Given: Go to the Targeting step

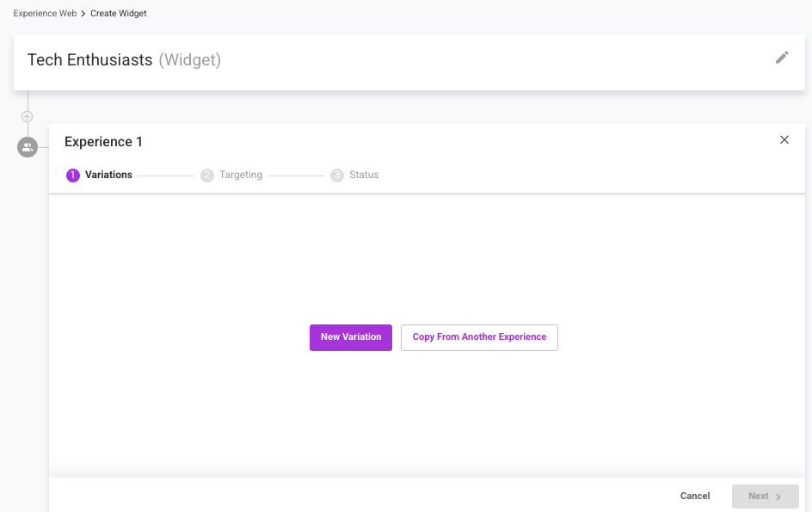Looking at the screenshot, I should (x=231, y=176).
